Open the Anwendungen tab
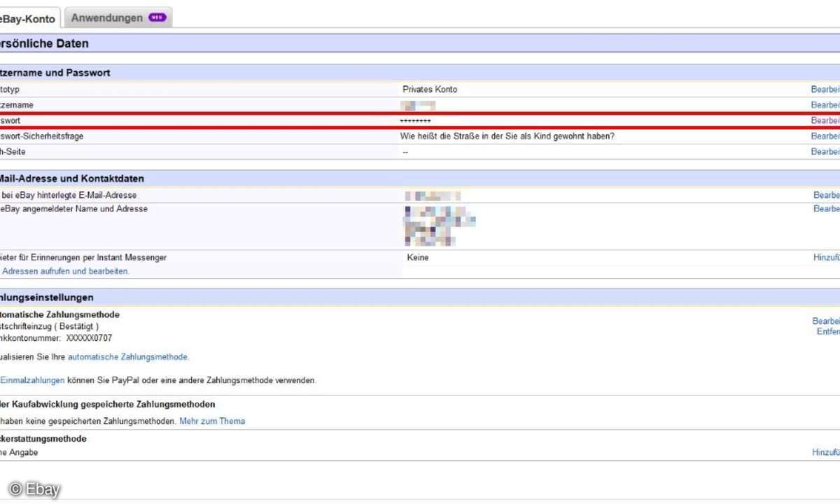 pyautogui.click(x=118, y=18)
